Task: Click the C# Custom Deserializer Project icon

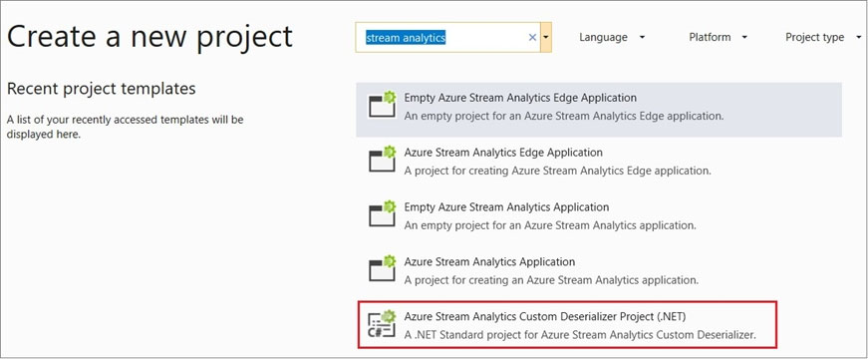Action: click(383, 324)
